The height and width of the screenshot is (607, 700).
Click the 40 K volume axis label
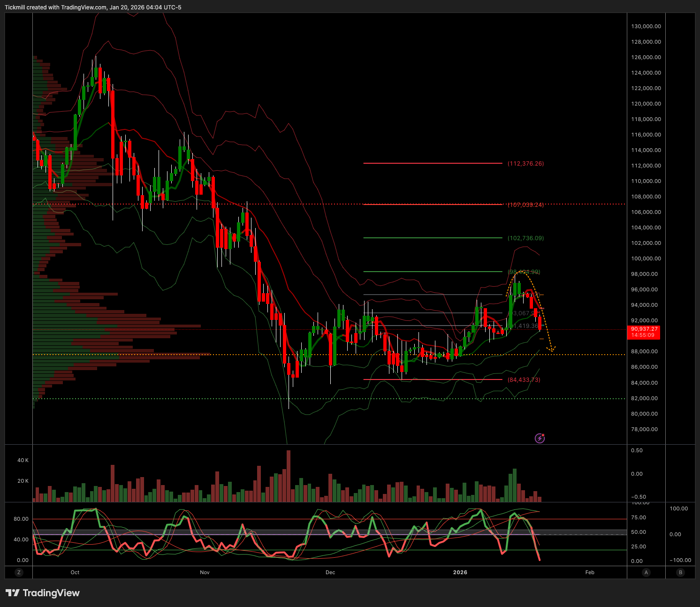click(x=23, y=460)
